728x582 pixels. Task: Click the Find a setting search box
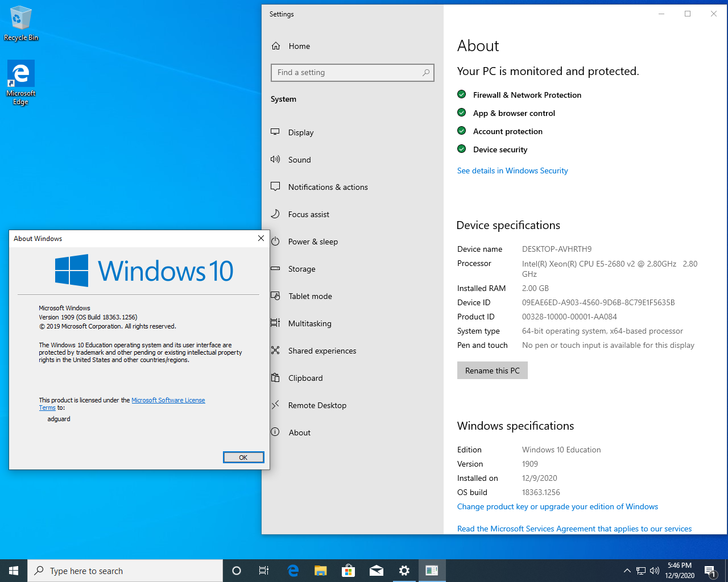click(x=353, y=73)
